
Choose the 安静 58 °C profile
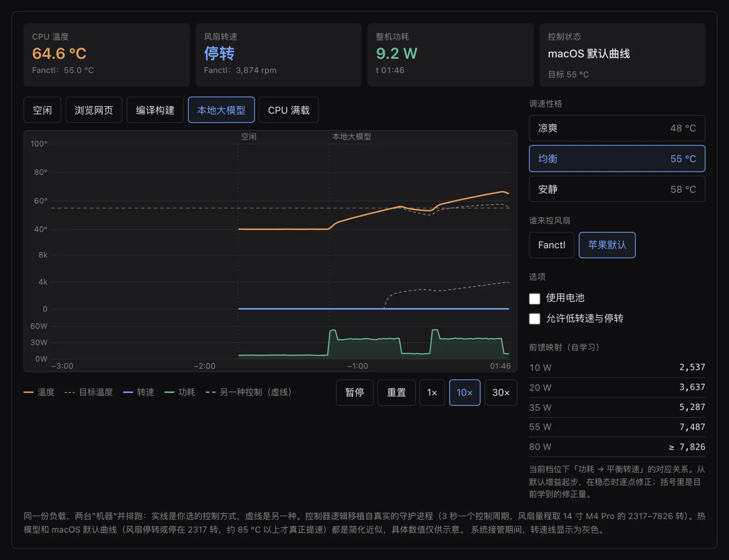(x=617, y=189)
